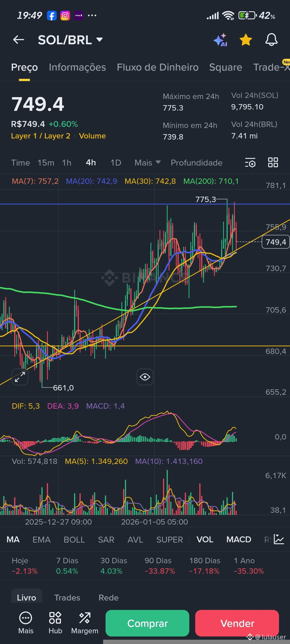The height and width of the screenshot is (644, 290).
Task: Open chart settings icon
Action: 250,163
